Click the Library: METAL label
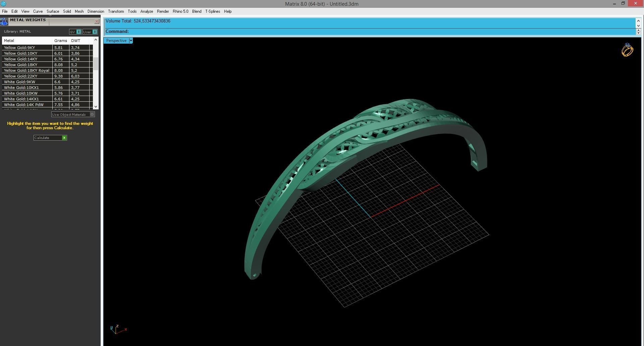Screen dimensions: 644x346 point(17,32)
